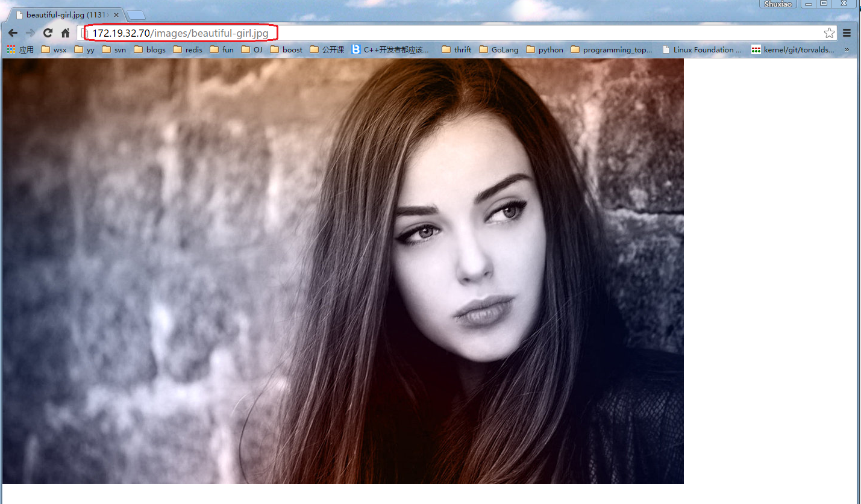Open the thrift bookmarks folder
The image size is (861, 504).
(x=456, y=49)
